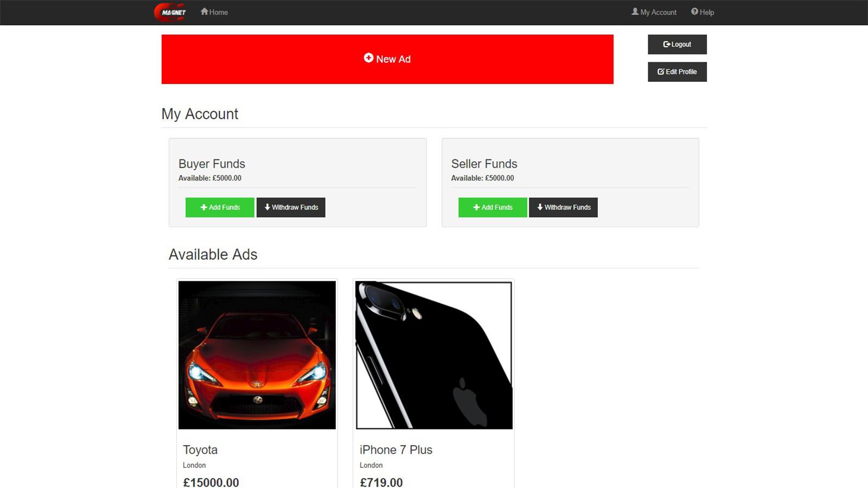868x488 pixels.
Task: Click the Buyer Funds heading
Action: tap(212, 164)
